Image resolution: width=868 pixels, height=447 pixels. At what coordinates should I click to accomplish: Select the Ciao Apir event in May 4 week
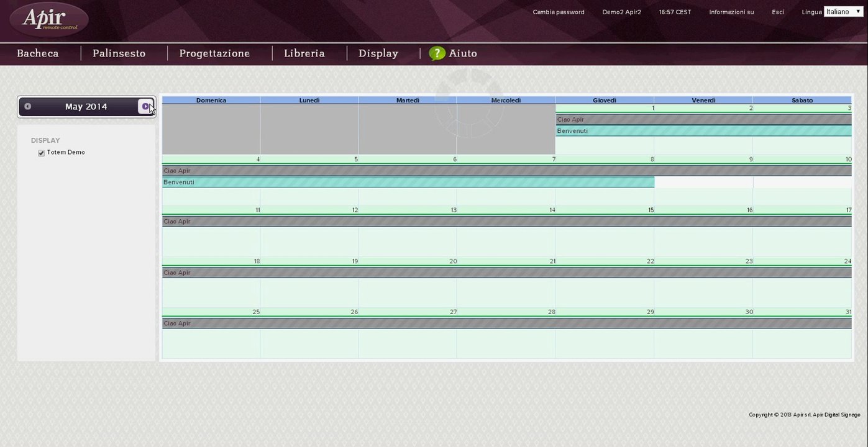coord(507,171)
